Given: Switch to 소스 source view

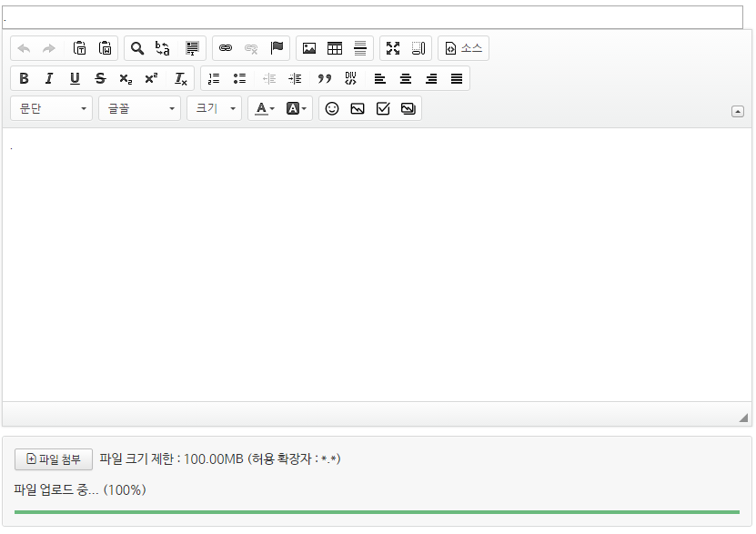Looking at the screenshot, I should (464, 48).
